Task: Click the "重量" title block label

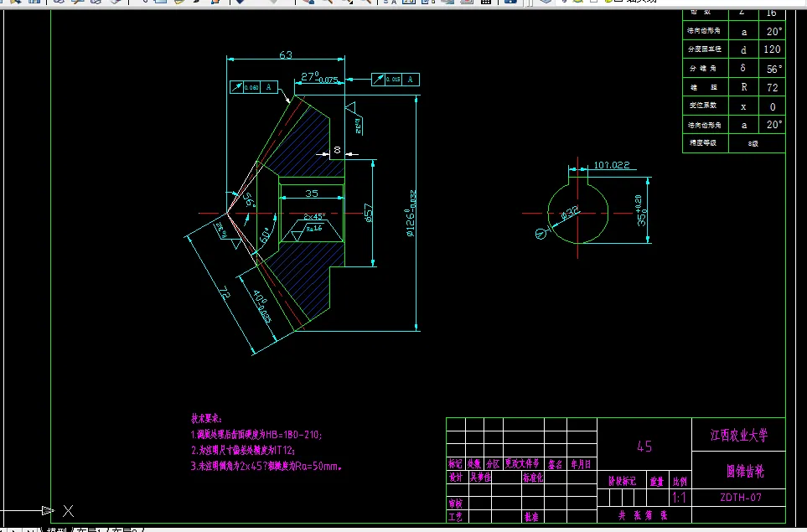Action: click(x=657, y=482)
